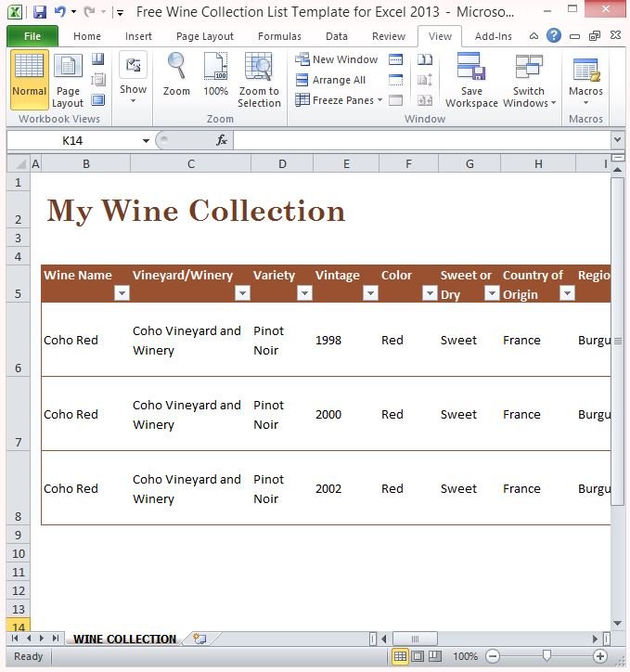The image size is (630, 672).
Task: Click the insert function fx icon
Action: (222, 140)
